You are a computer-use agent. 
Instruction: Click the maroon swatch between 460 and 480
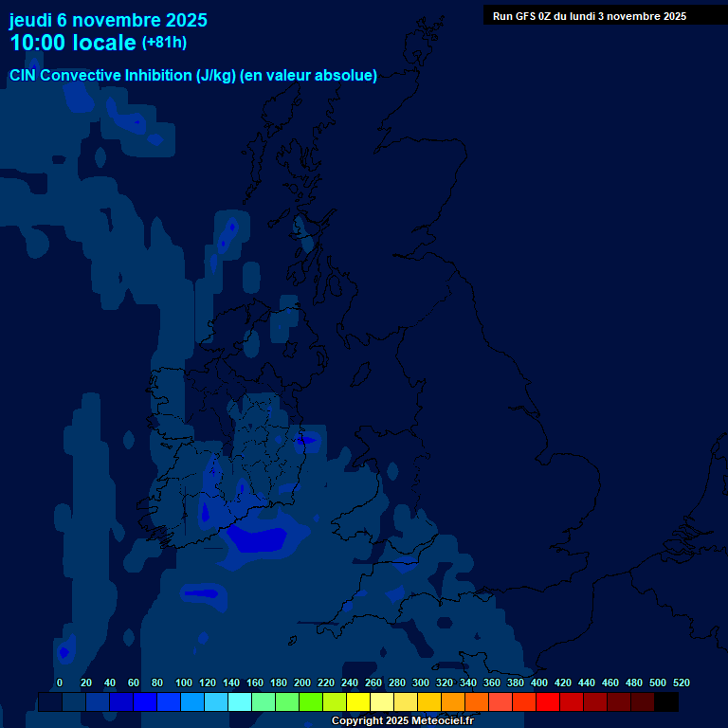tap(618, 701)
